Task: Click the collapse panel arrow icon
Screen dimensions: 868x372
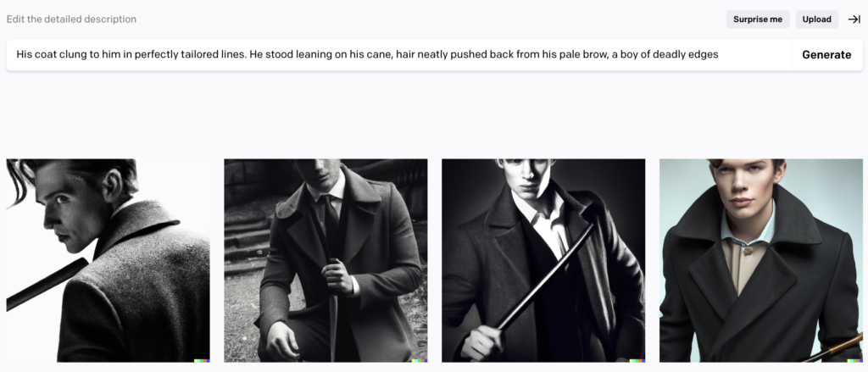Action: click(x=854, y=19)
